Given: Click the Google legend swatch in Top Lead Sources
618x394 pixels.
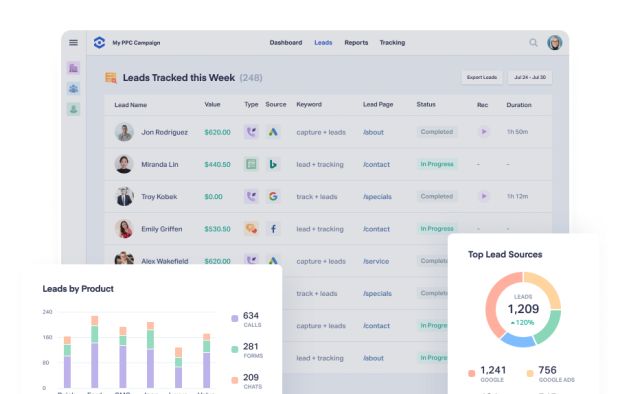Looking at the screenshot, I should tap(471, 373).
